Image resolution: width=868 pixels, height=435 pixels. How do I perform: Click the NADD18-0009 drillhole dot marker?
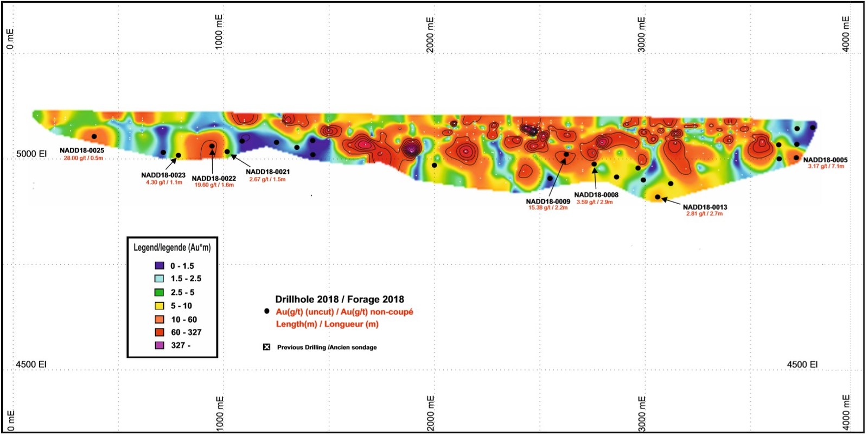(566, 154)
